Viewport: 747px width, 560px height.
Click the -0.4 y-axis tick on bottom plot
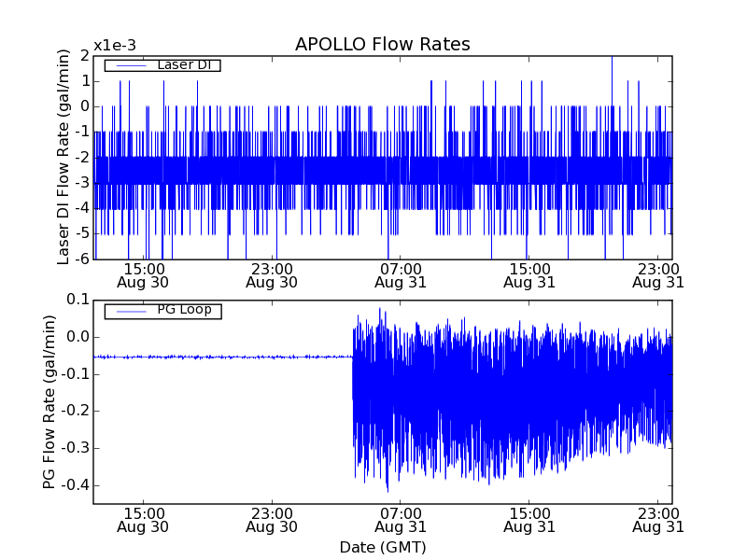click(76, 485)
